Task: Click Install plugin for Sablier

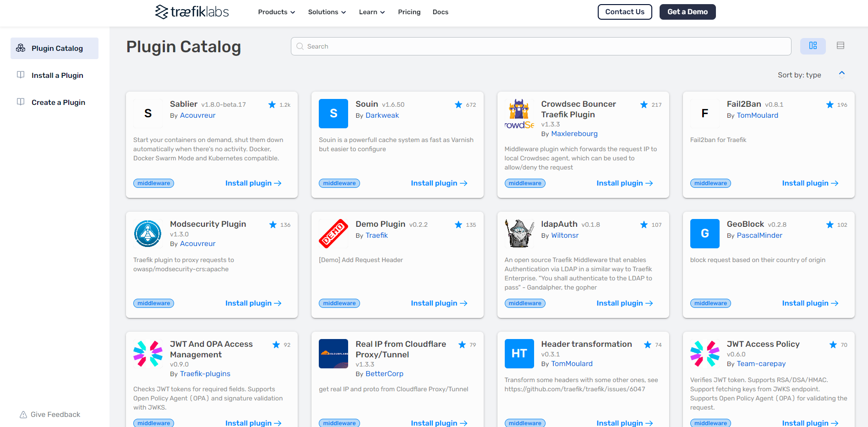Action: point(253,183)
